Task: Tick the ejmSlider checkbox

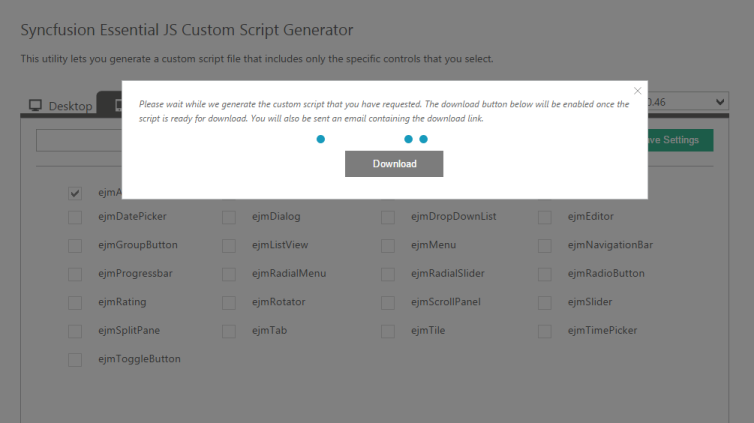Action: click(545, 303)
